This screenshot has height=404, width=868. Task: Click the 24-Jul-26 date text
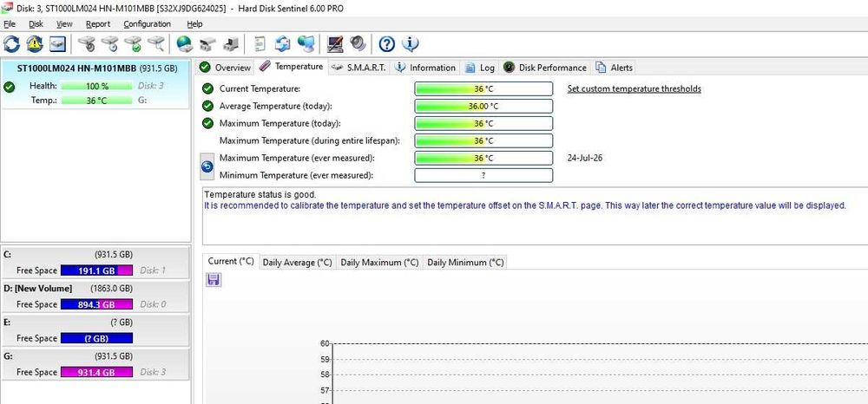coord(584,158)
